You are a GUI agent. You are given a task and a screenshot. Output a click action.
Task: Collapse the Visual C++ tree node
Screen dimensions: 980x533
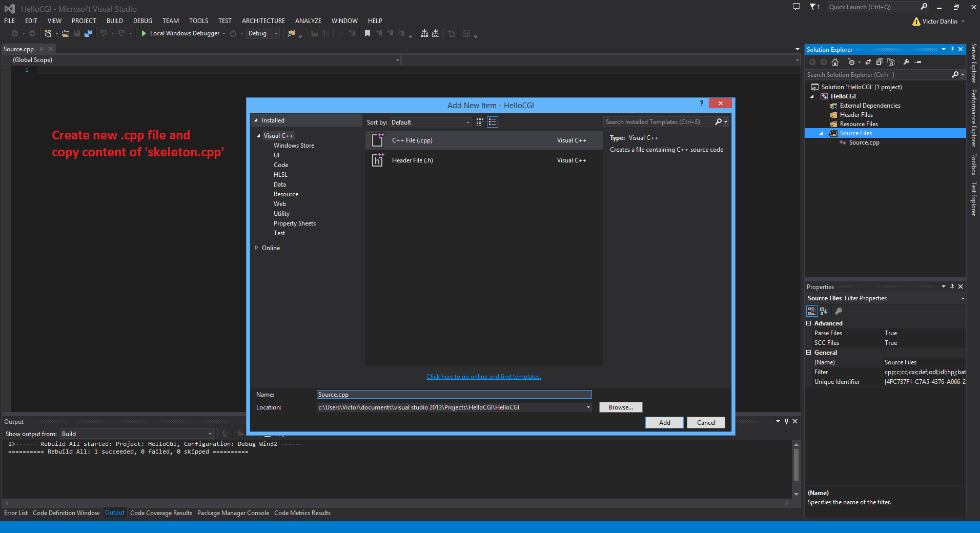tap(258, 136)
